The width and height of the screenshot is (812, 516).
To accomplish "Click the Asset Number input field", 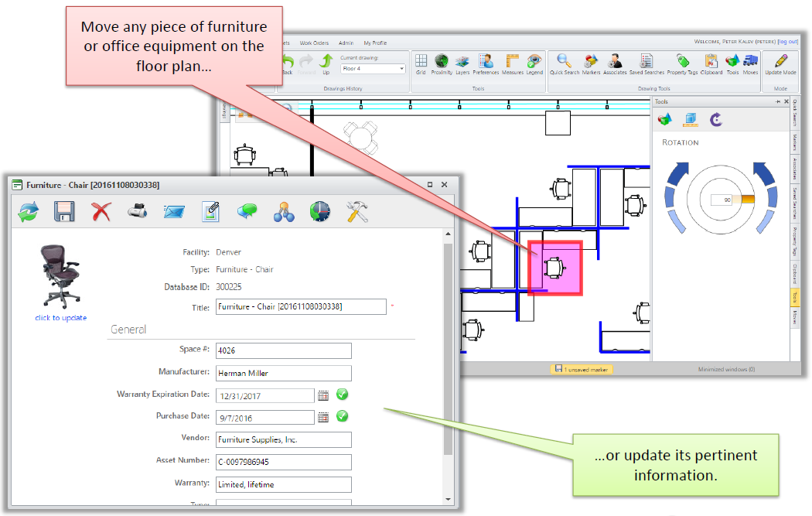I will [284, 462].
